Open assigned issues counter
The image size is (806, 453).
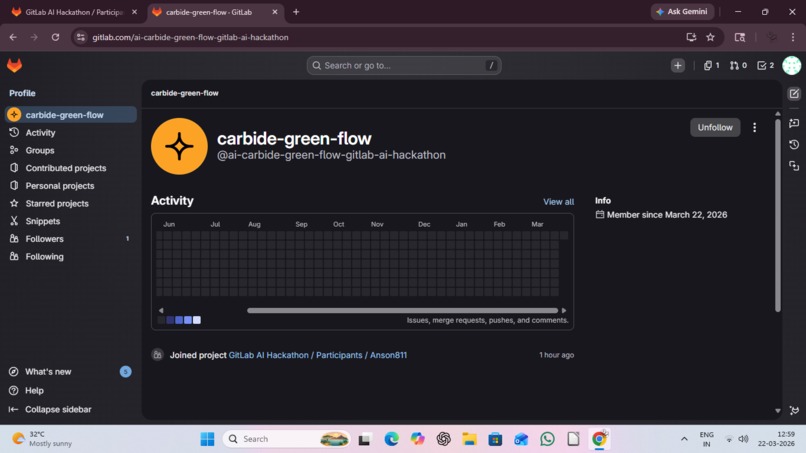[x=711, y=65]
